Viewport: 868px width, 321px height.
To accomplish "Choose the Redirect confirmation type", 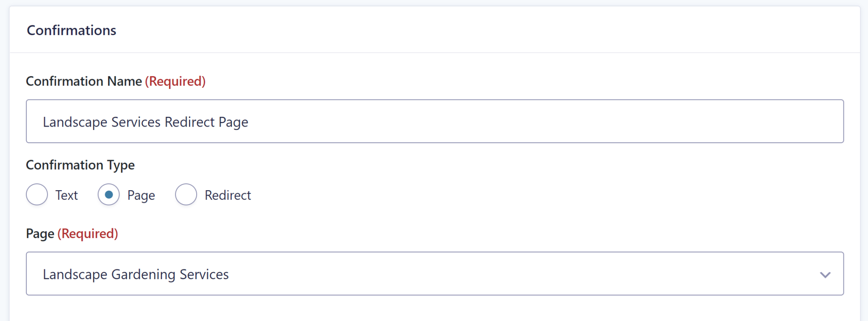I will coord(186,195).
